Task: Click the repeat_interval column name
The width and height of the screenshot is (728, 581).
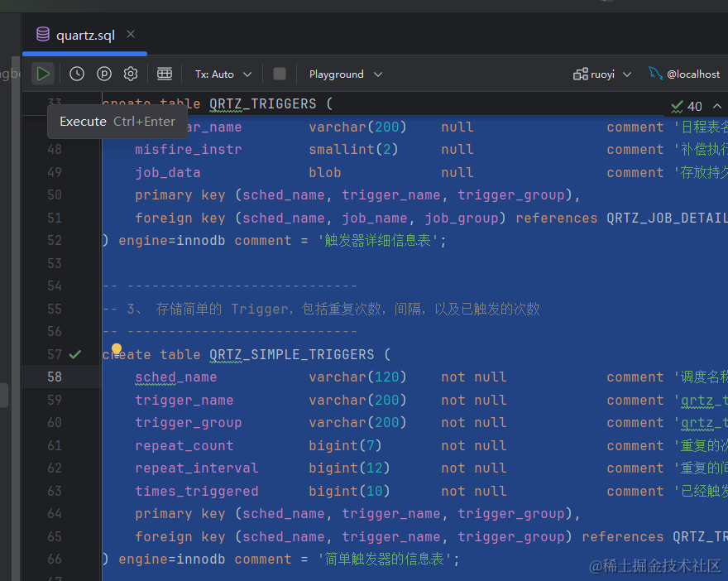Action: [x=196, y=468]
